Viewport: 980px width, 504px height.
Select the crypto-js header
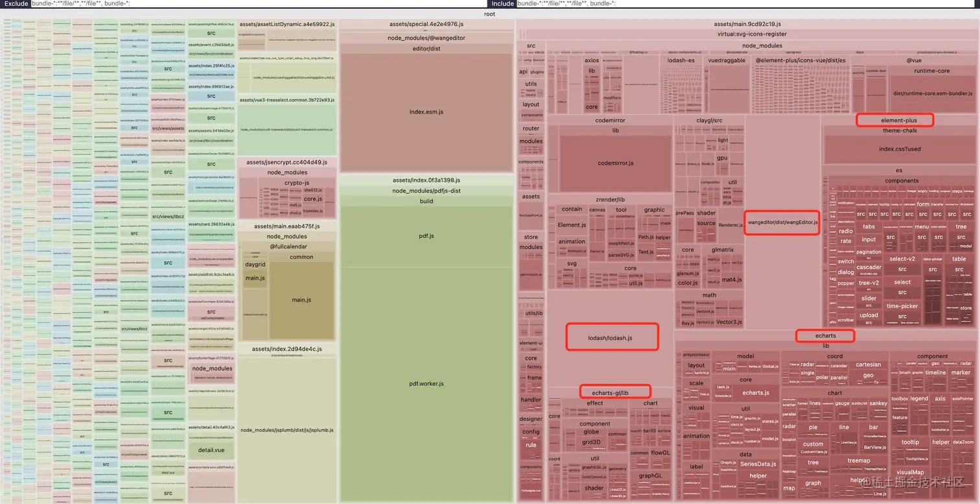(x=297, y=183)
